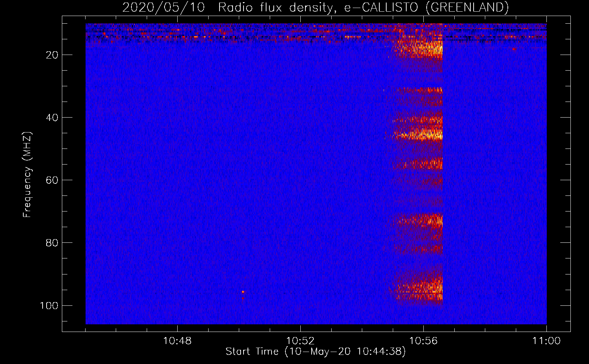This screenshot has height=364, width=589.
Task: Click the 'Start Time (10-May-20 10:44:38)' axis label
Action: (x=315, y=352)
